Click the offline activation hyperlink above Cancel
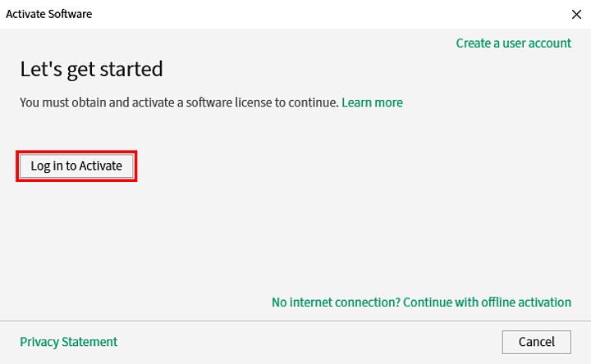 tap(421, 303)
